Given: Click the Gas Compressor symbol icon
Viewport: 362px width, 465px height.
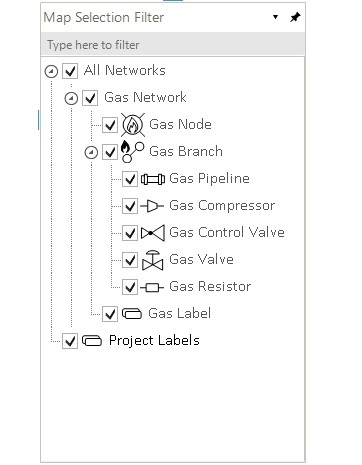Looking at the screenshot, I should [x=152, y=206].
